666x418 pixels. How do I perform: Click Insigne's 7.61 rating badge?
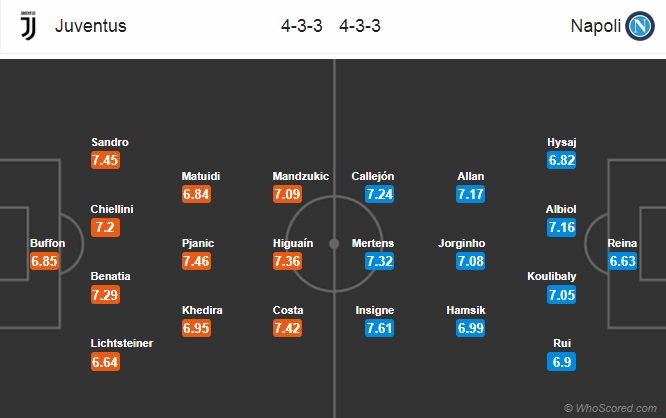379,328
